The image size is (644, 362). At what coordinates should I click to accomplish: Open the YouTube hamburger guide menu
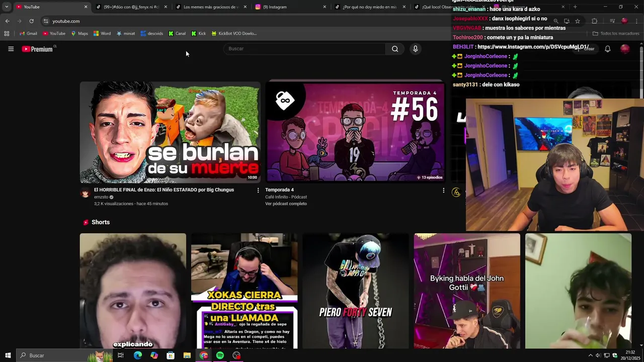tap(11, 49)
